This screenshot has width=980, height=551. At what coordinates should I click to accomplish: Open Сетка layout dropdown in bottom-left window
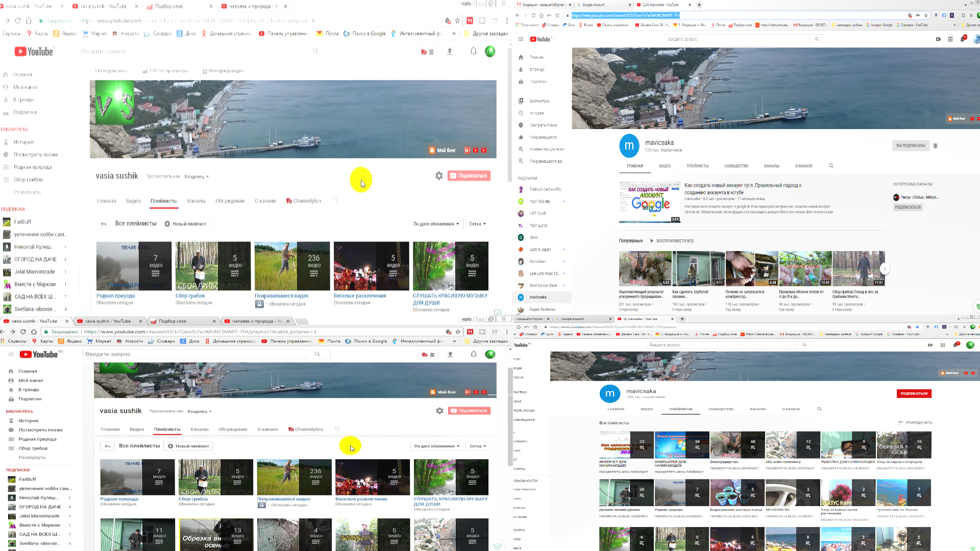tap(478, 446)
